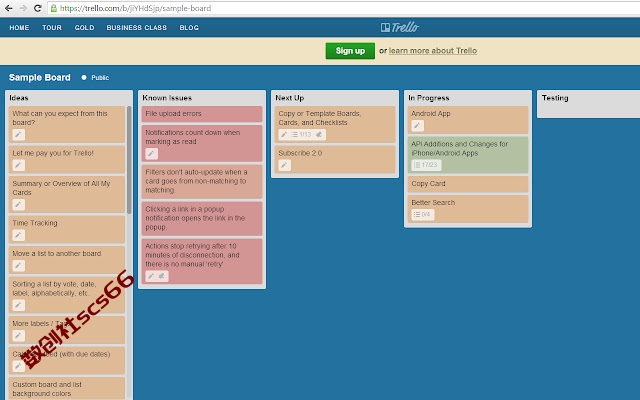
Task: Click the green padlock in the address bar
Action: pos(53,8)
